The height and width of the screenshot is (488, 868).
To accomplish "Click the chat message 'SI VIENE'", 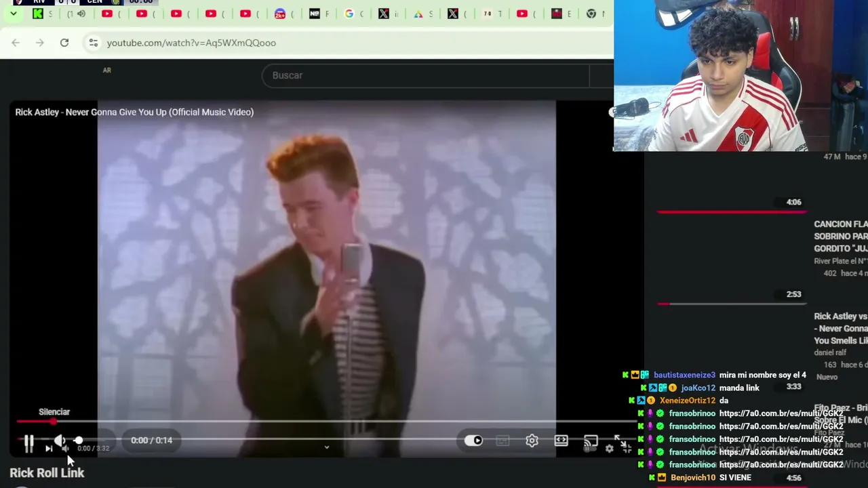I will click(x=735, y=478).
